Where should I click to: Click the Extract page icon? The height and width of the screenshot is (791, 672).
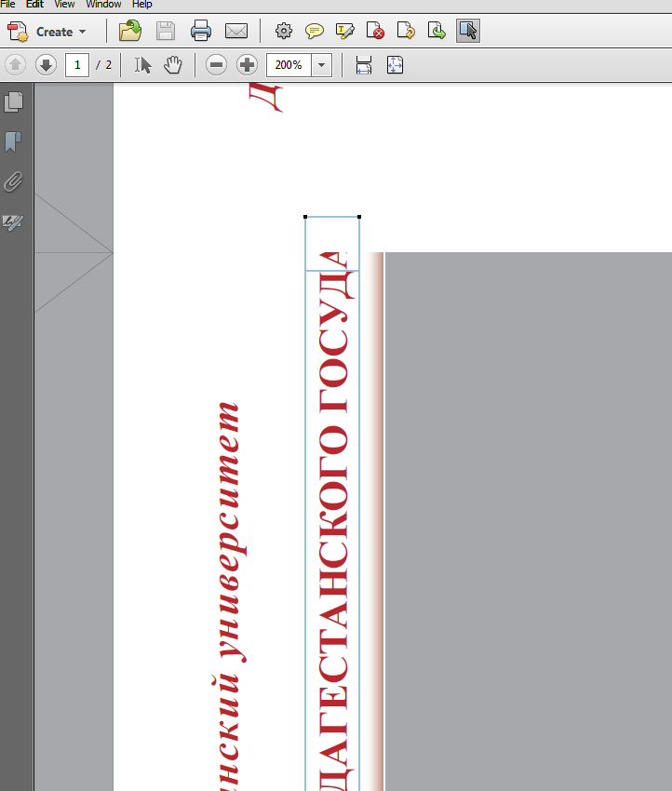click(x=437, y=31)
